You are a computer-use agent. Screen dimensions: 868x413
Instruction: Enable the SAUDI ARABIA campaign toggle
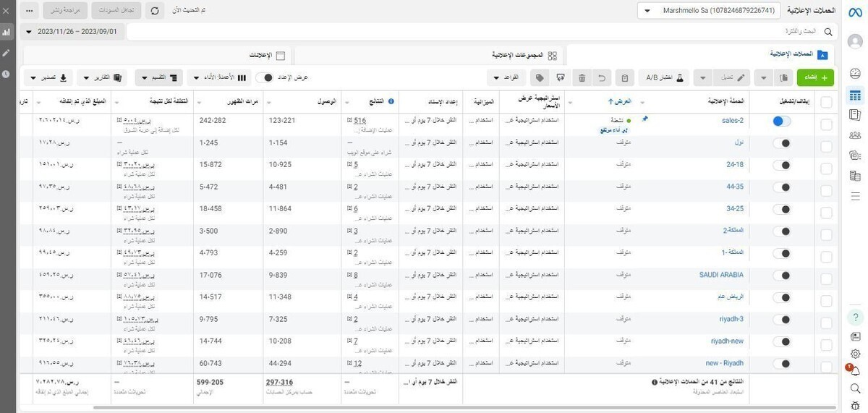pos(781,275)
